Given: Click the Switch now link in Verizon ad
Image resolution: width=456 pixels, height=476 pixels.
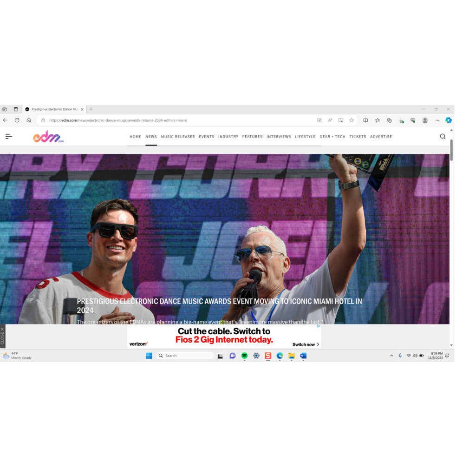Looking at the screenshot, I should (x=306, y=344).
